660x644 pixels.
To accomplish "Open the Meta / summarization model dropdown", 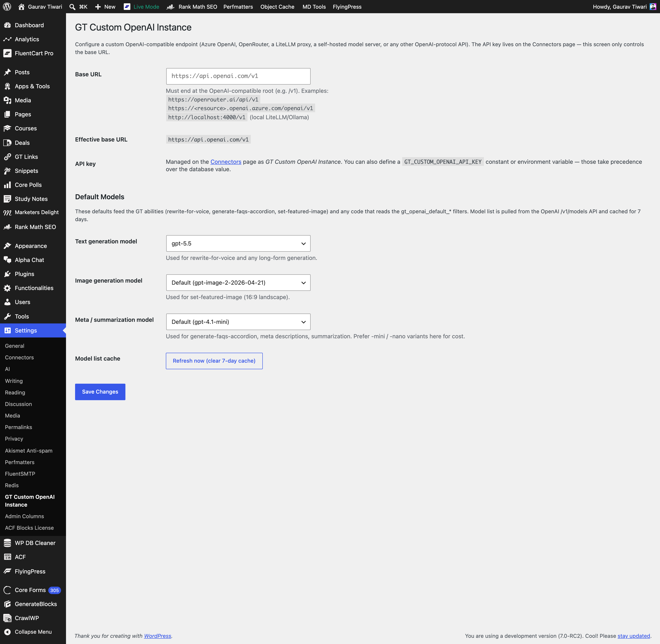I will click(x=238, y=322).
